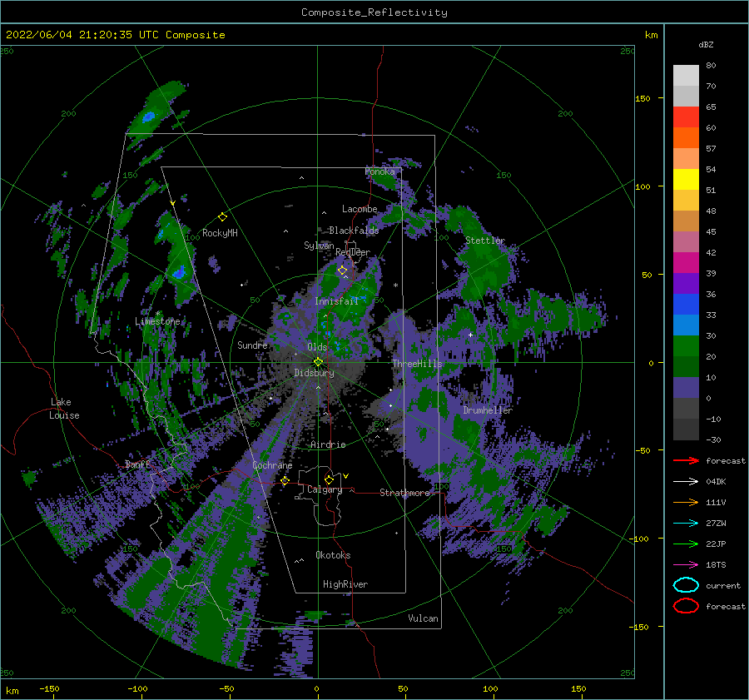Click the white 04DK arrow in legend
This screenshot has height=700, width=749.
(686, 482)
